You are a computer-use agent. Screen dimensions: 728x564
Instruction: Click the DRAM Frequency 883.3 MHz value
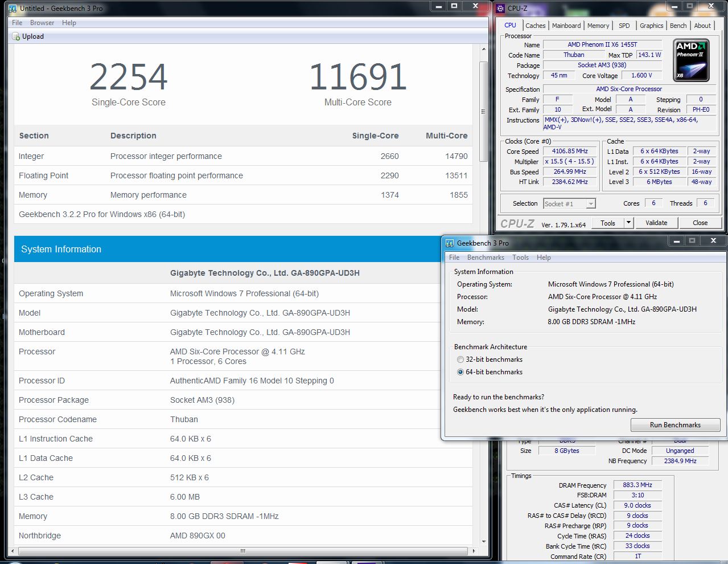637,485
